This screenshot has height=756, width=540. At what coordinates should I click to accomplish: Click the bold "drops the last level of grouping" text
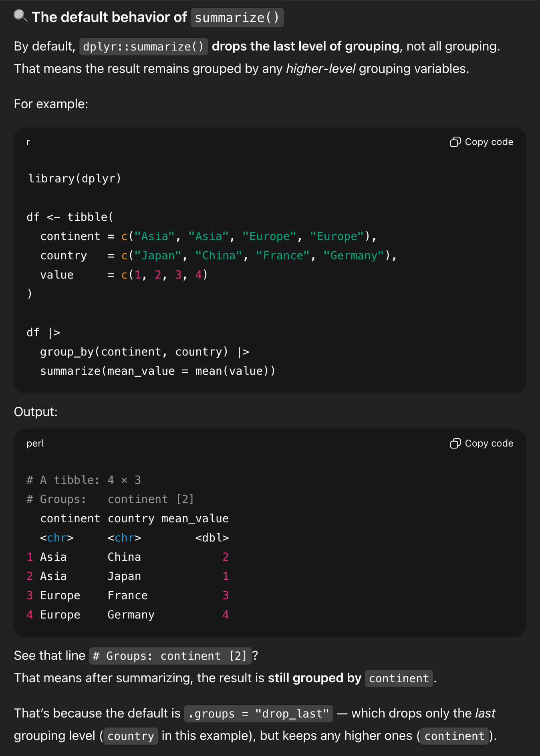[x=305, y=46]
